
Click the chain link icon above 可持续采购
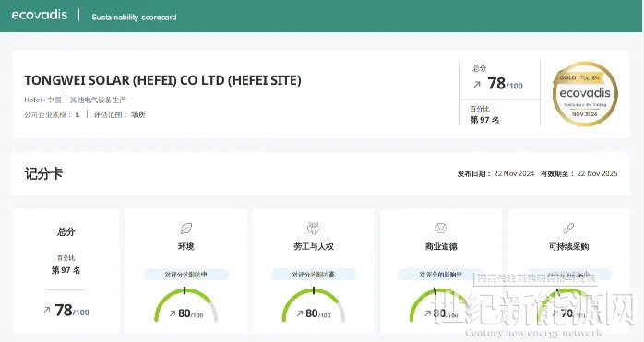pyautogui.click(x=568, y=228)
